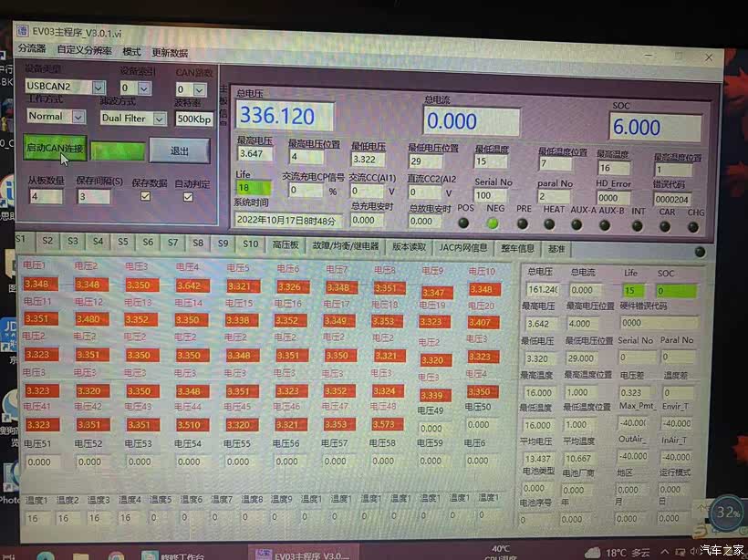The image size is (748, 560).
Task: Click the green connection status bar
Action: [x=117, y=150]
